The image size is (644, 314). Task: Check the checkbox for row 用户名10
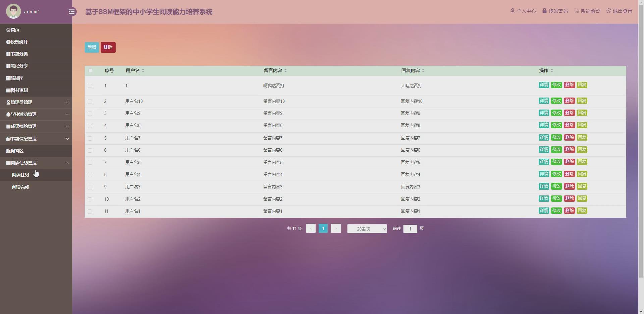click(90, 102)
